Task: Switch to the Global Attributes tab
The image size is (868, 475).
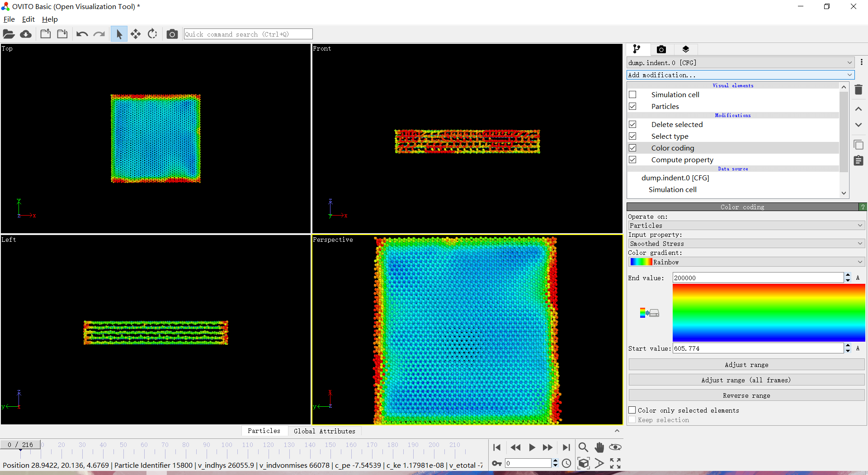Action: click(x=325, y=431)
